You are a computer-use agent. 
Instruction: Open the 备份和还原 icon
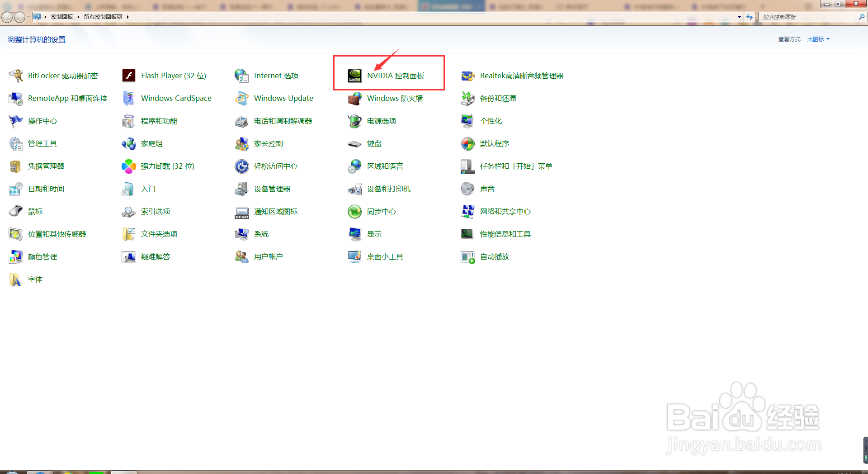click(x=468, y=98)
